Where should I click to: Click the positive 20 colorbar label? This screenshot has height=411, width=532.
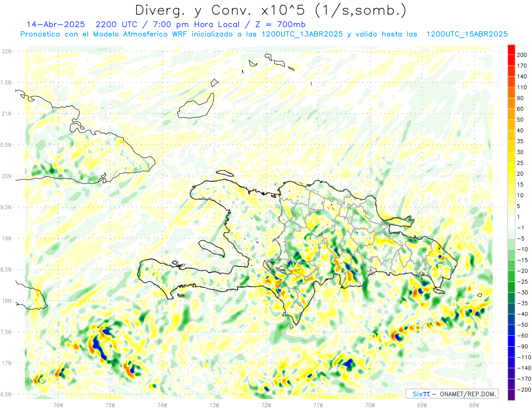tap(521, 174)
